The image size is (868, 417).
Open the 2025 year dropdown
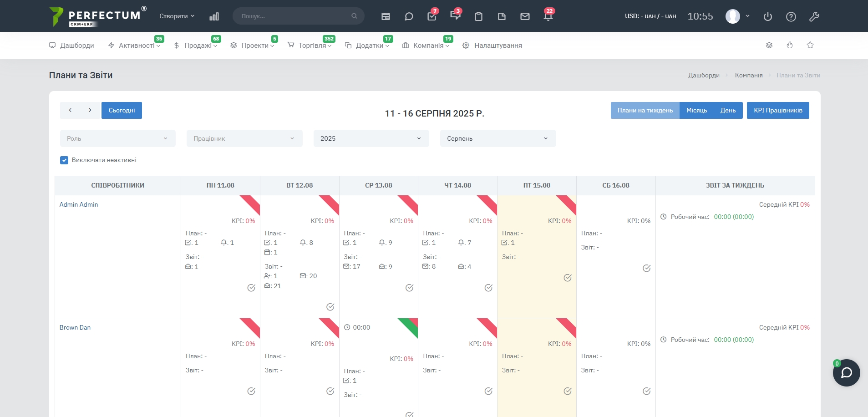(371, 138)
